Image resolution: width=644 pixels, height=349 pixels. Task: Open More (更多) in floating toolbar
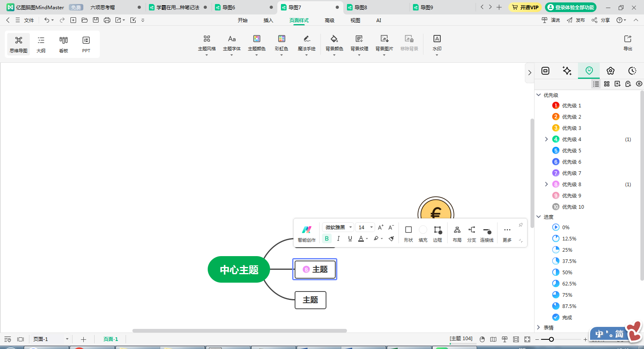[507, 233]
